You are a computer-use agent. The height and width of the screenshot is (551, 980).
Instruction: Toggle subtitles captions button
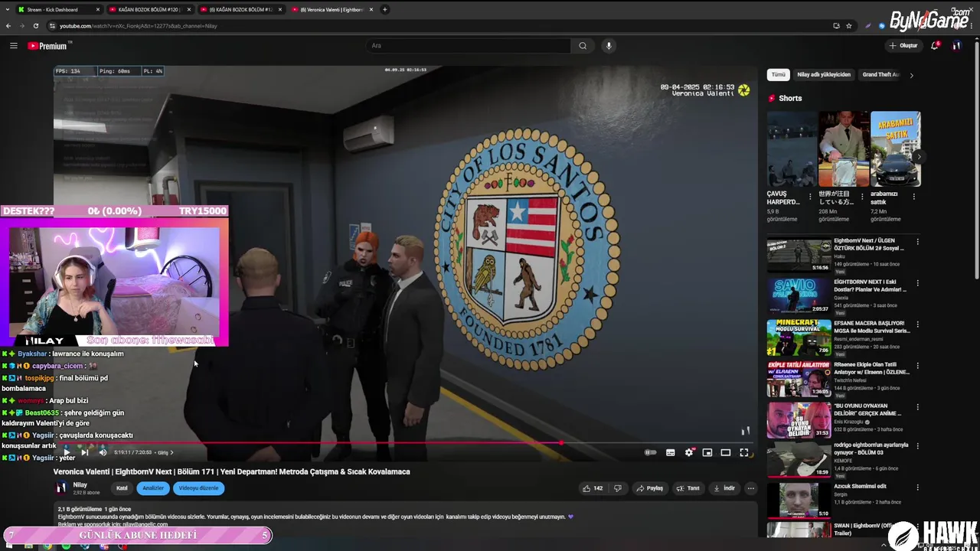pos(671,452)
